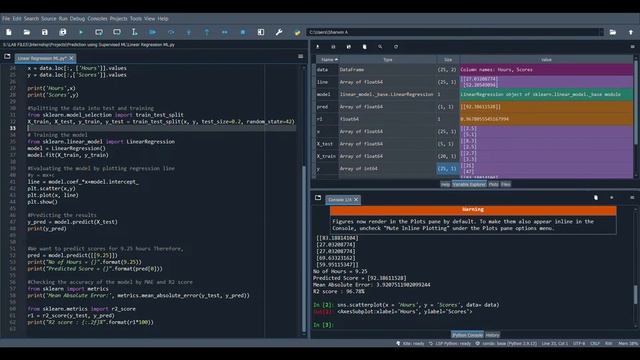Switch to the Help pane tab
The image size is (640, 360).
445,184
